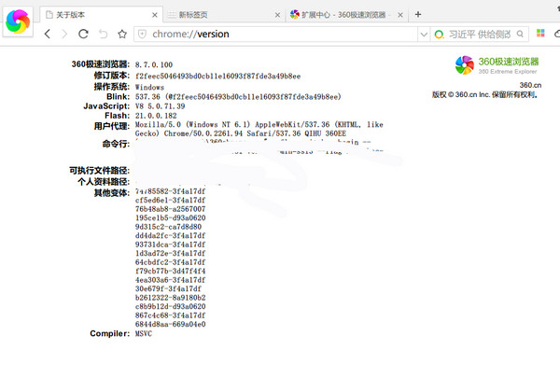Click the variation cf5ed6e1-3f4a17df
Screen dimensions: 560x392
(x=171, y=201)
